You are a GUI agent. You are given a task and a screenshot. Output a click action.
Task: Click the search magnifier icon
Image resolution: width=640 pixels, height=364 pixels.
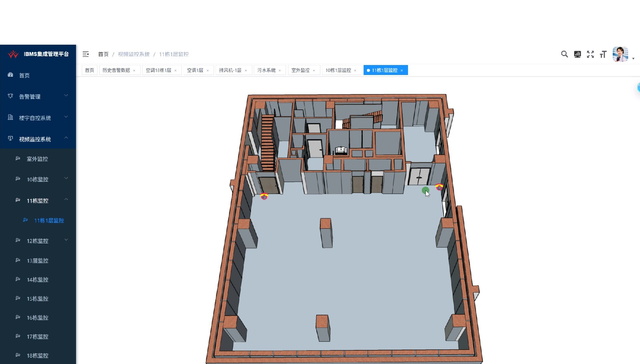pyautogui.click(x=564, y=54)
